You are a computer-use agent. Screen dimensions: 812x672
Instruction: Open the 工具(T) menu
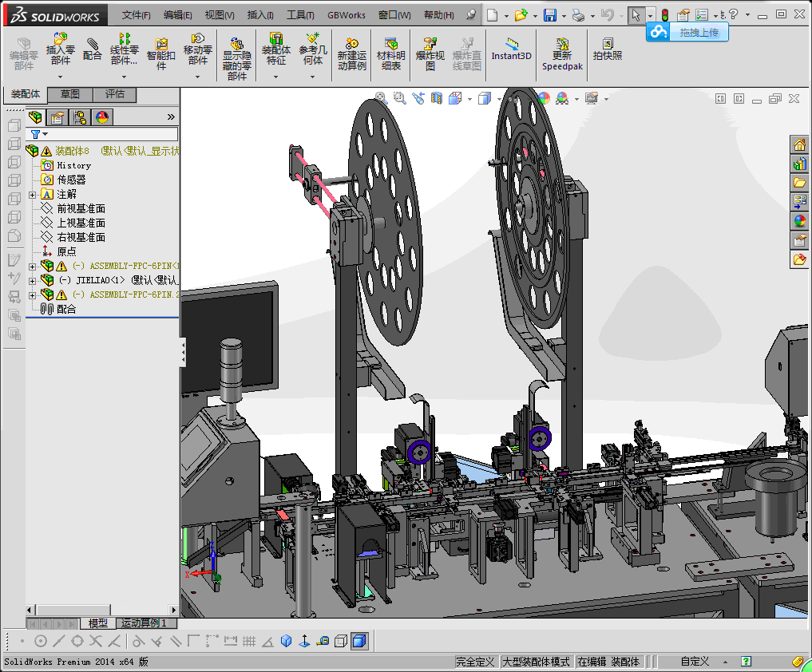pyautogui.click(x=300, y=15)
